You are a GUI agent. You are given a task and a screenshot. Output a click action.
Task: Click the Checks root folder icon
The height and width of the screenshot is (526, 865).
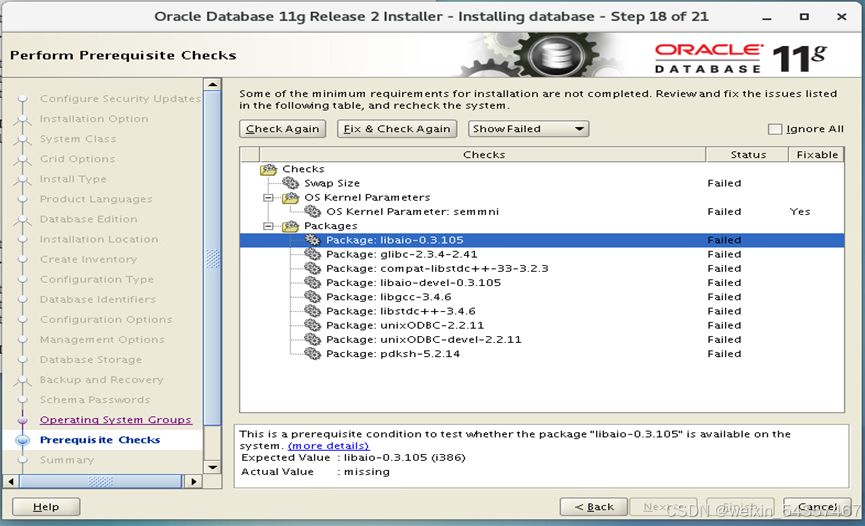(268, 169)
